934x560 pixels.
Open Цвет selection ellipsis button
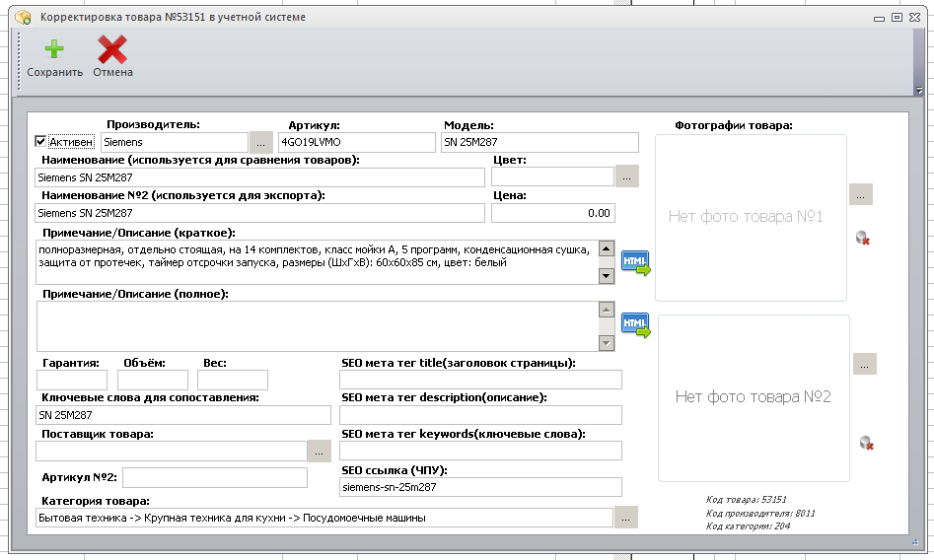626,176
